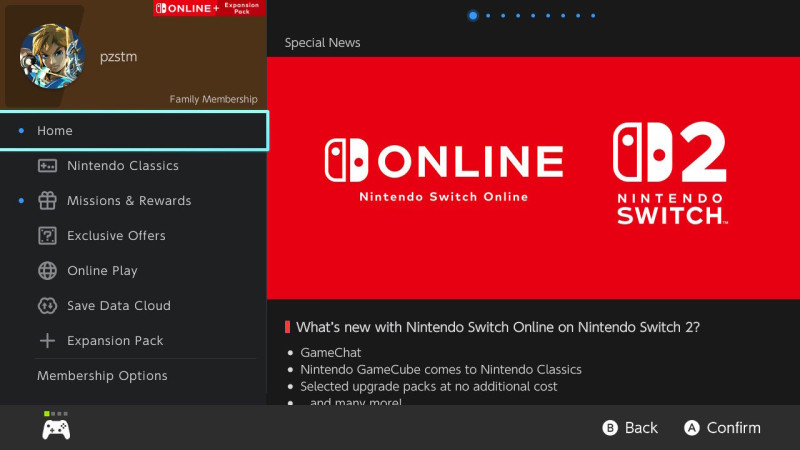The height and width of the screenshot is (450, 800).
Task: Click the Link profile avatar
Action: click(52, 56)
